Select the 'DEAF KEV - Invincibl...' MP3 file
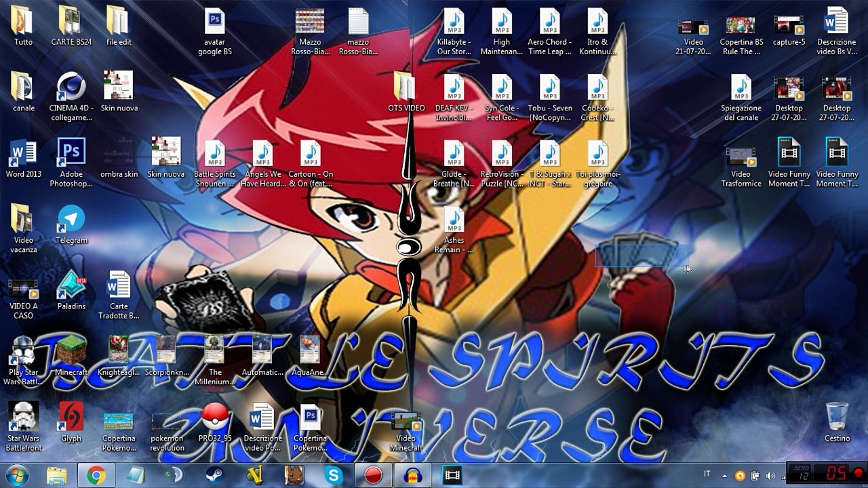Image resolution: width=868 pixels, height=488 pixels. pos(454,87)
